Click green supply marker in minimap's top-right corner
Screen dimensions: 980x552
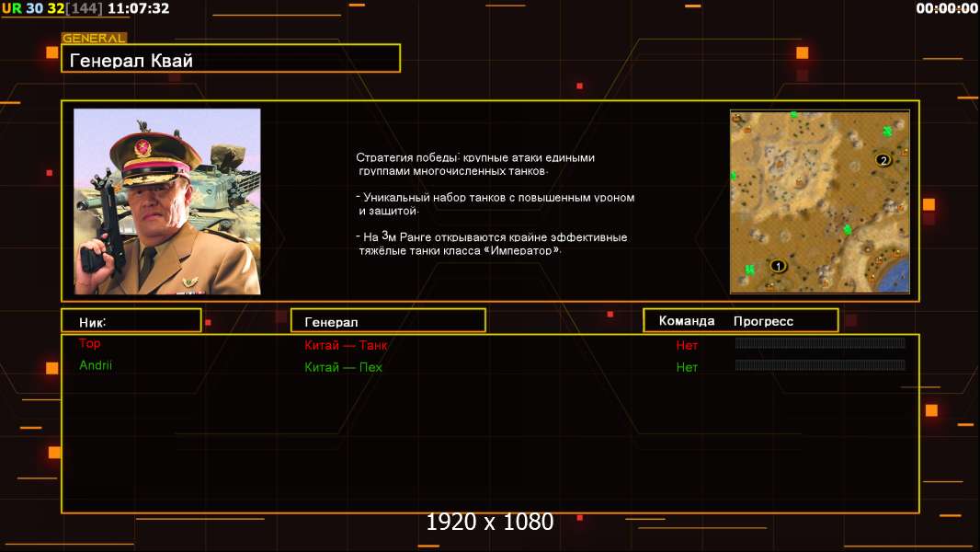(x=887, y=131)
